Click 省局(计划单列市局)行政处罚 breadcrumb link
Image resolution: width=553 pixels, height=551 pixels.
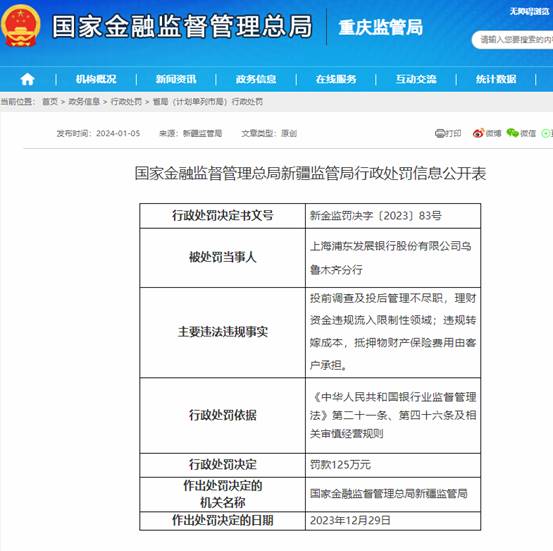[208, 102]
